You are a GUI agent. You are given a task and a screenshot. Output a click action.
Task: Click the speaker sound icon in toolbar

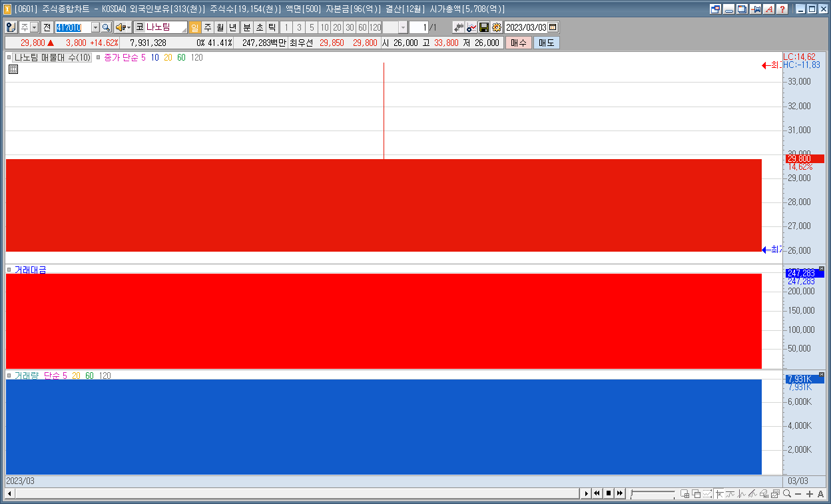120,27
